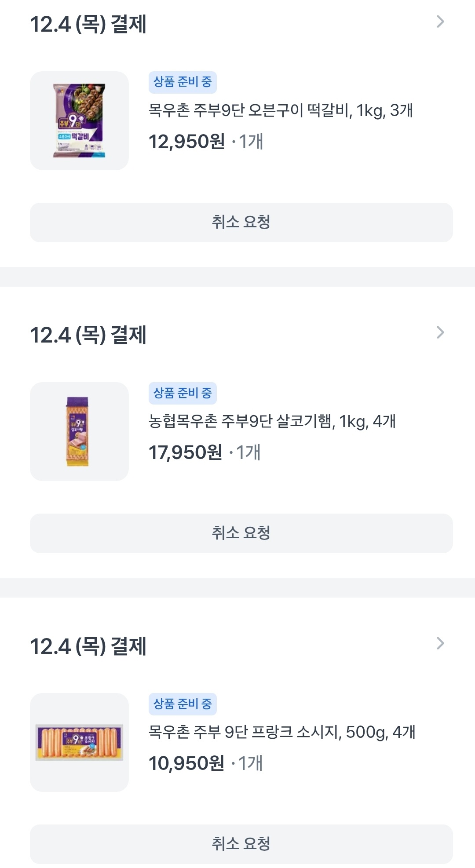
Task: Open 프랑크 소시지 product thumbnail
Action: click(79, 742)
